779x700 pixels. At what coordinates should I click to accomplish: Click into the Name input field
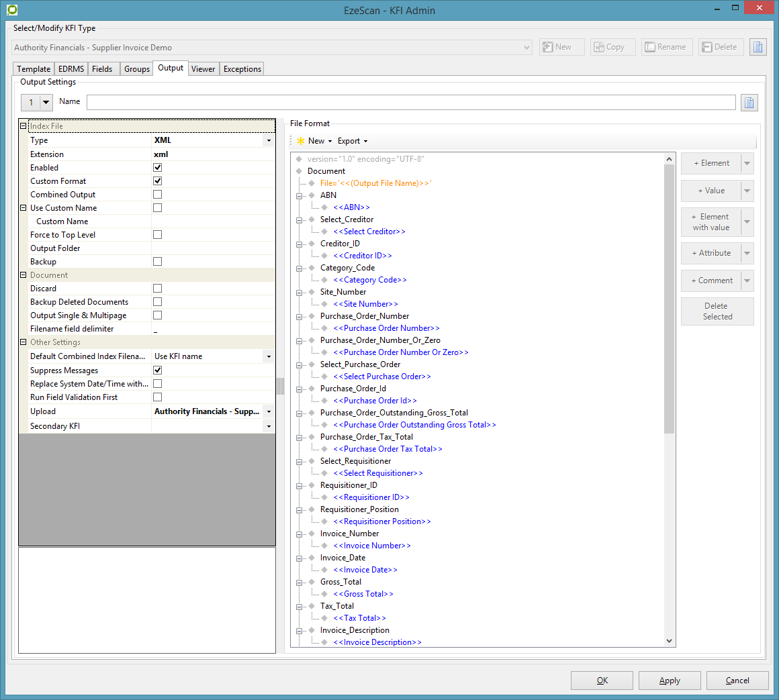(x=411, y=102)
